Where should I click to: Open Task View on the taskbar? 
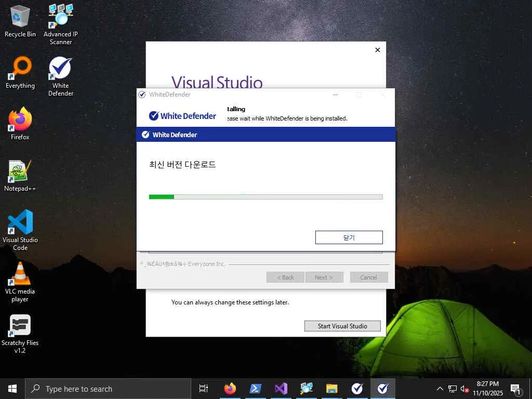pos(204,389)
